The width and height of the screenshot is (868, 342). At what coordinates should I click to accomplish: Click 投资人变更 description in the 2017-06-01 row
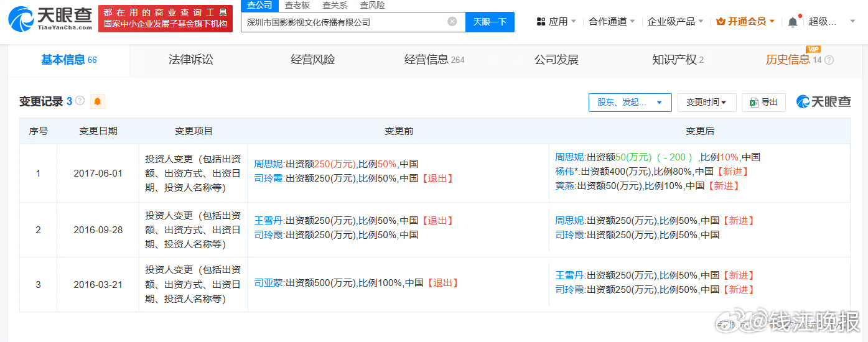[x=194, y=173]
